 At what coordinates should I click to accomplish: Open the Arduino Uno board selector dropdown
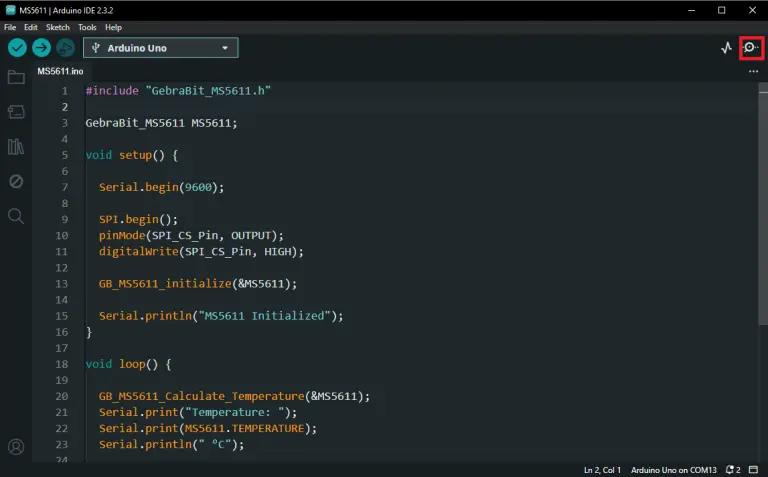pos(161,48)
